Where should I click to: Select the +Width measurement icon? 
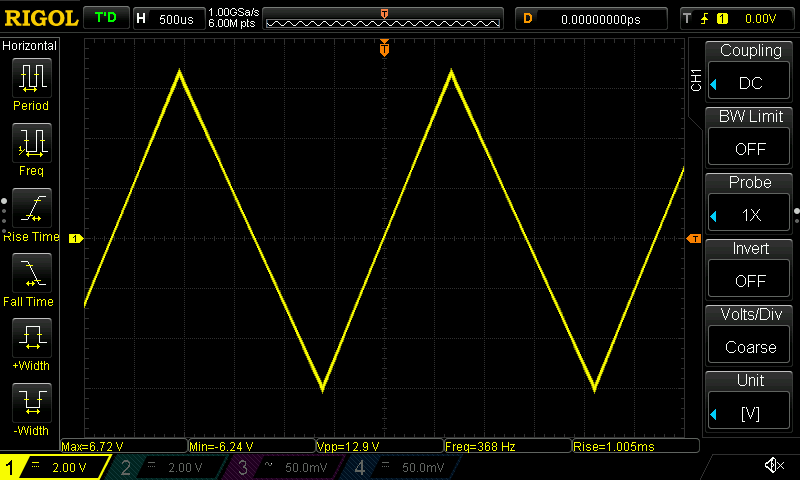click(x=32, y=338)
